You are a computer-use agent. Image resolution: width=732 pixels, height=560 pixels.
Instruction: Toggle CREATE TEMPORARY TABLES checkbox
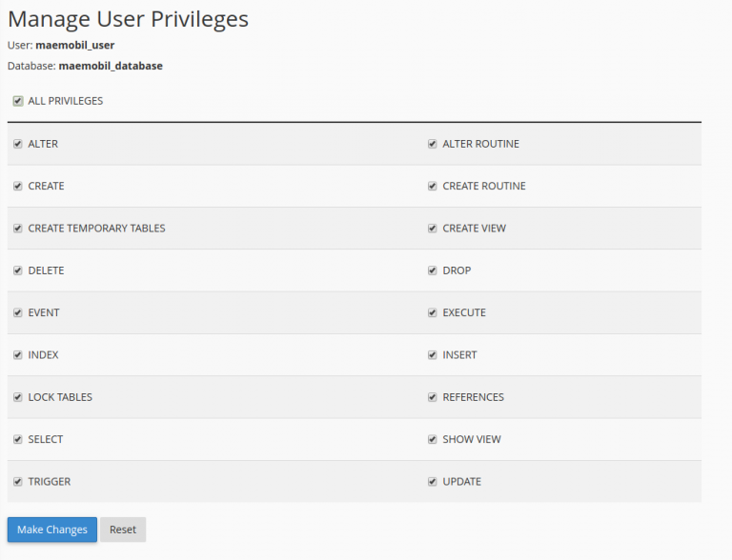coord(18,229)
